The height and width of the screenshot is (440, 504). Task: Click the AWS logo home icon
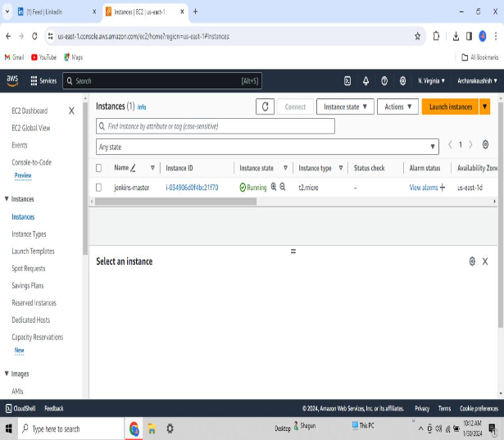tap(12, 80)
